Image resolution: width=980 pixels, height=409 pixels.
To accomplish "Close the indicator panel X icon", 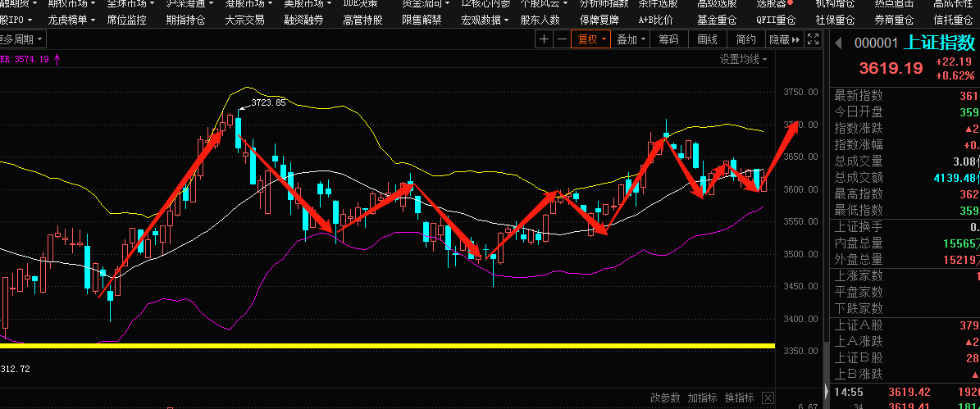I will [768, 398].
